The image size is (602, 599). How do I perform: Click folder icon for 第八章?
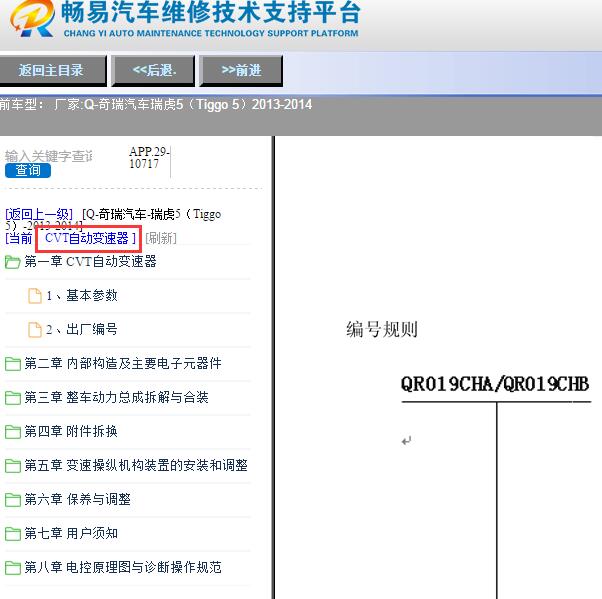pyautogui.click(x=13, y=568)
